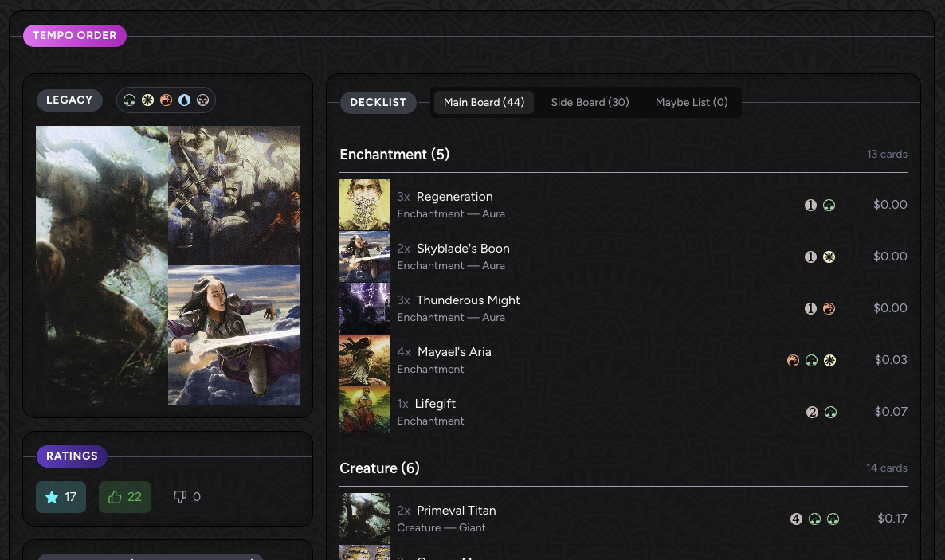Open the Skyblade's Boon card thumbnail
The image size is (945, 560).
[x=365, y=257]
